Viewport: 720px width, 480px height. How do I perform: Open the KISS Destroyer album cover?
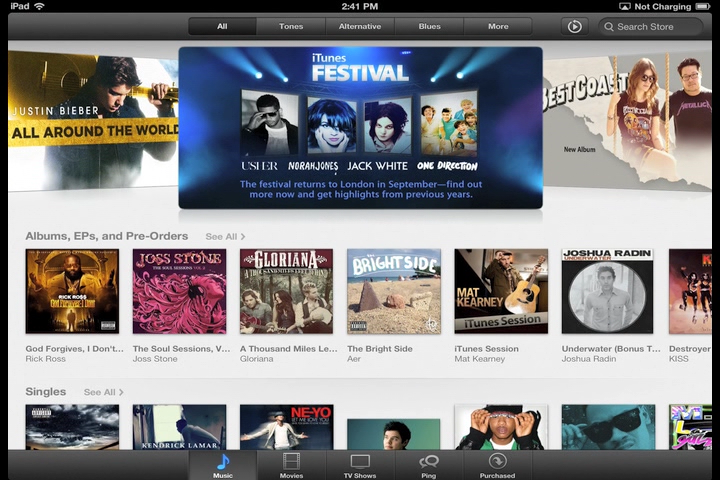[690, 291]
